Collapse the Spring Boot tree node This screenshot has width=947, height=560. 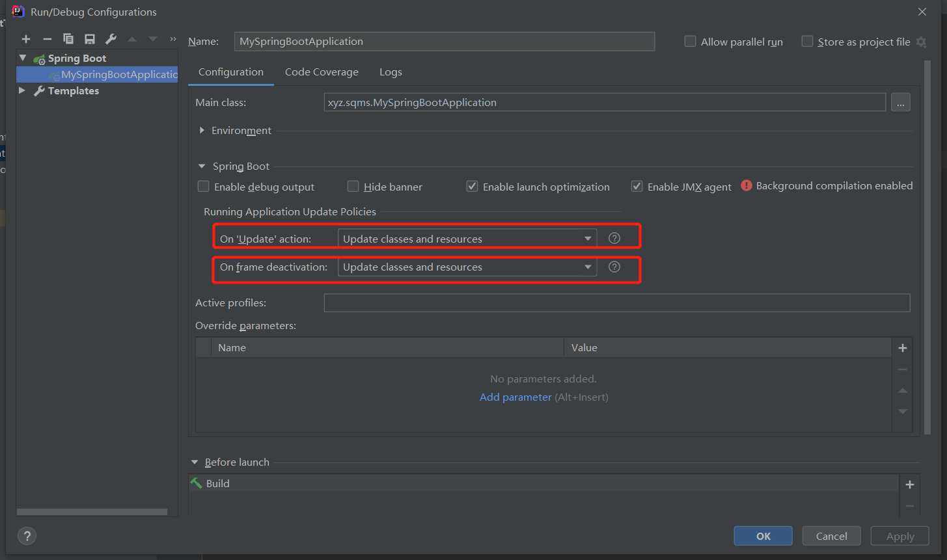[23, 58]
